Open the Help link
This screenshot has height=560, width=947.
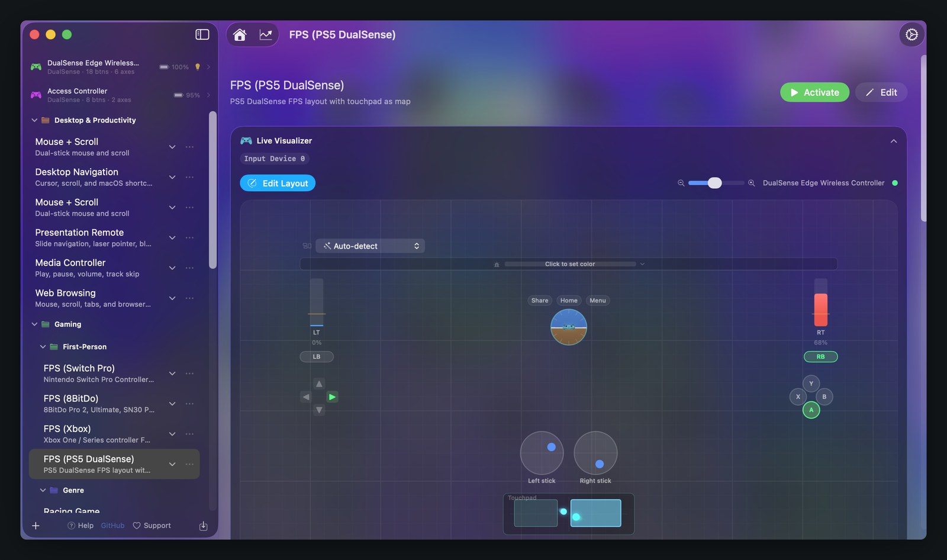point(80,526)
